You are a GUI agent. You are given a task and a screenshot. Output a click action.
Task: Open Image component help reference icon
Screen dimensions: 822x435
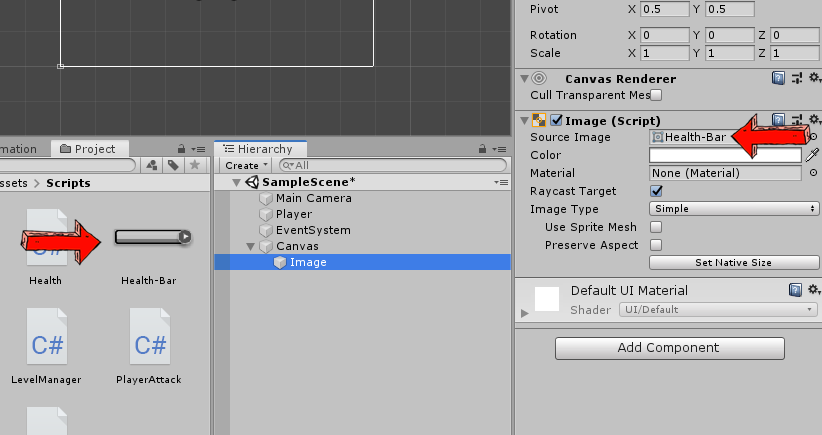[779, 120]
